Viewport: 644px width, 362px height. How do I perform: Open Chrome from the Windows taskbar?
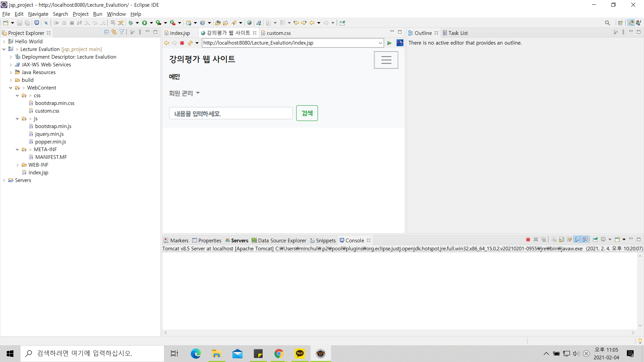279,354
